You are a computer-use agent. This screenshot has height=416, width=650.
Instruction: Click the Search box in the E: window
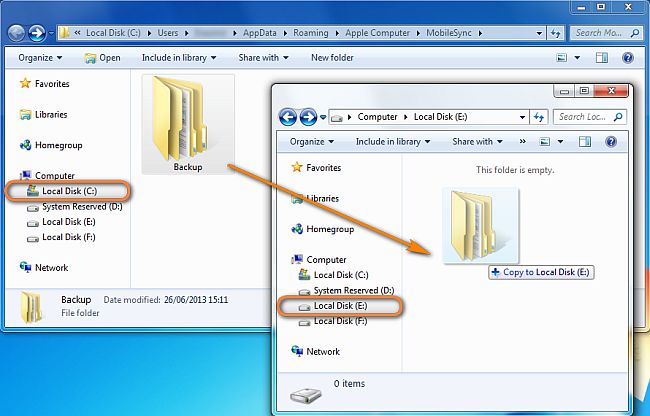589,117
